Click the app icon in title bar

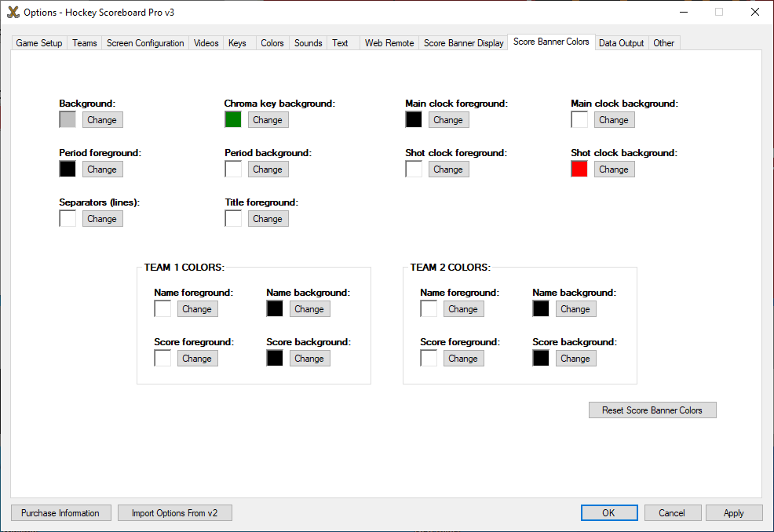click(x=13, y=12)
